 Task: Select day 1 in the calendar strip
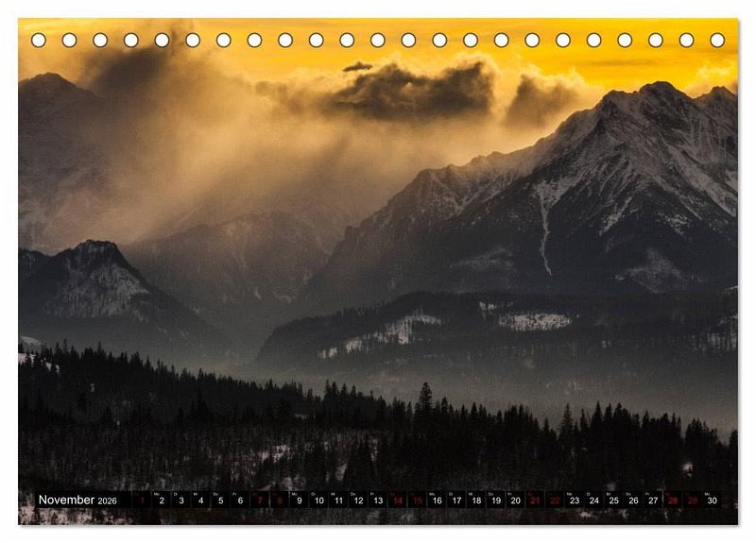[142, 500]
